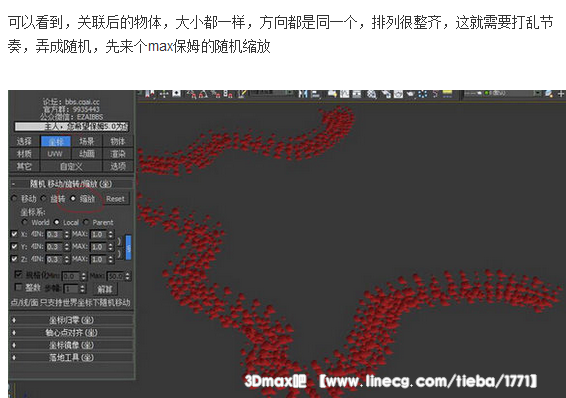Switch to the 场景 tab
The image size is (566, 398).
tap(87, 141)
